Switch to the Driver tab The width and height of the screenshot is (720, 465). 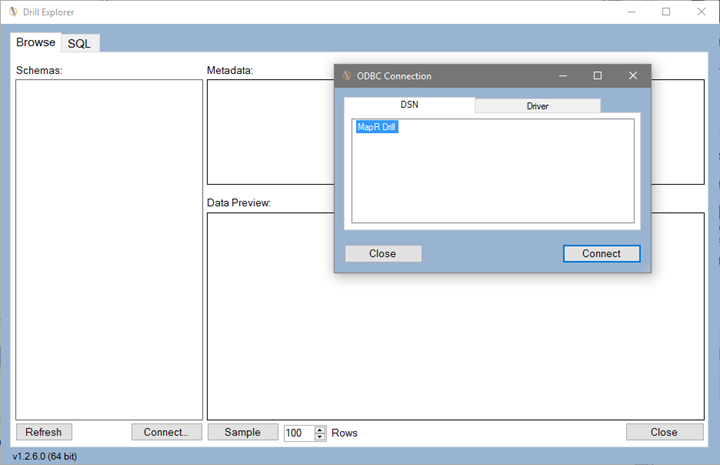[x=537, y=106]
